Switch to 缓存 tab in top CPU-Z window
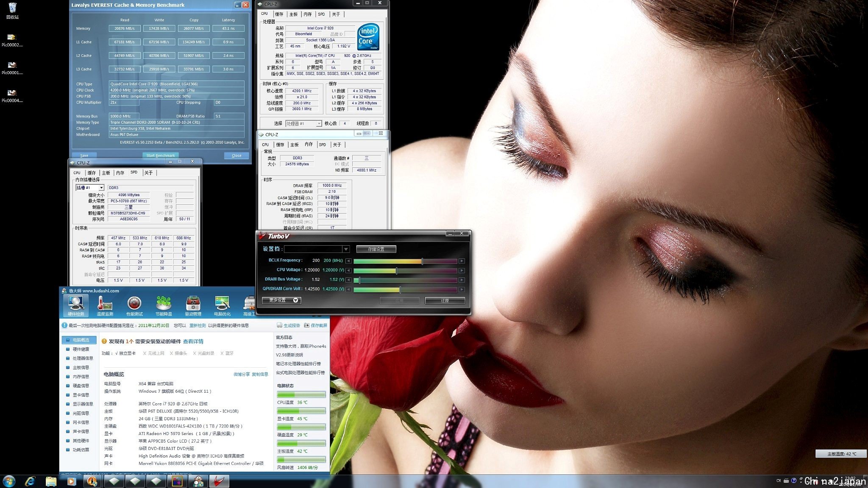The width and height of the screenshot is (868, 488). [x=279, y=14]
